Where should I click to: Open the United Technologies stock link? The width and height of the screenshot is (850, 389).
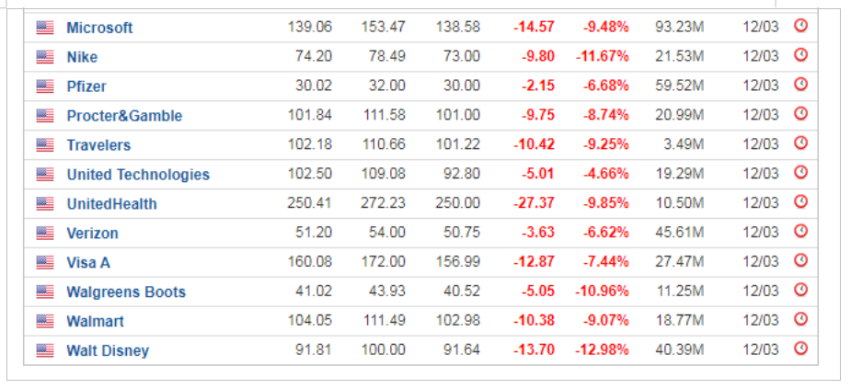[138, 174]
